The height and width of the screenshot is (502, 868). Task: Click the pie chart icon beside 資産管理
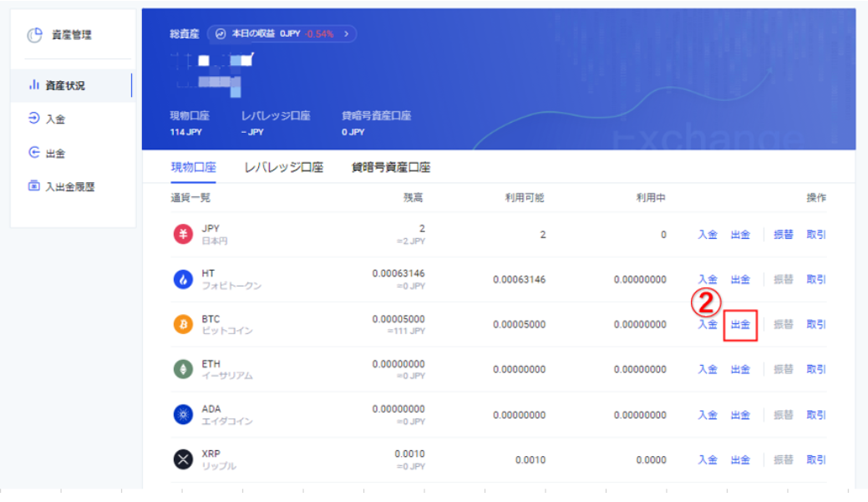(35, 35)
